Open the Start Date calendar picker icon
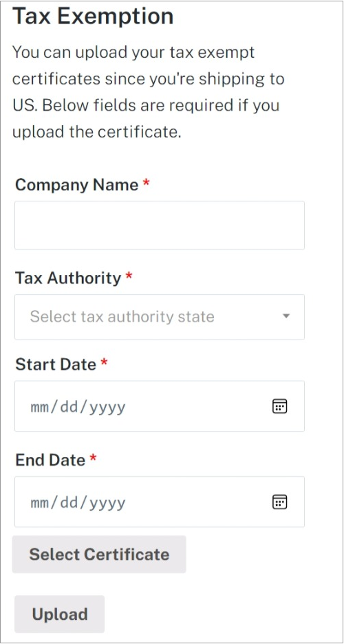Image resolution: width=344 pixels, height=644 pixels. click(x=280, y=406)
